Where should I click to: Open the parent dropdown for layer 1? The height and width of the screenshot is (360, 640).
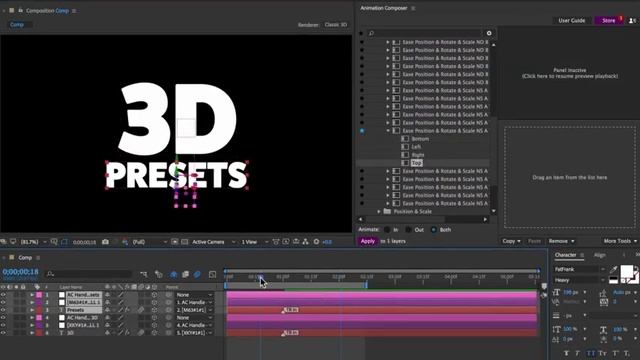tap(194, 295)
